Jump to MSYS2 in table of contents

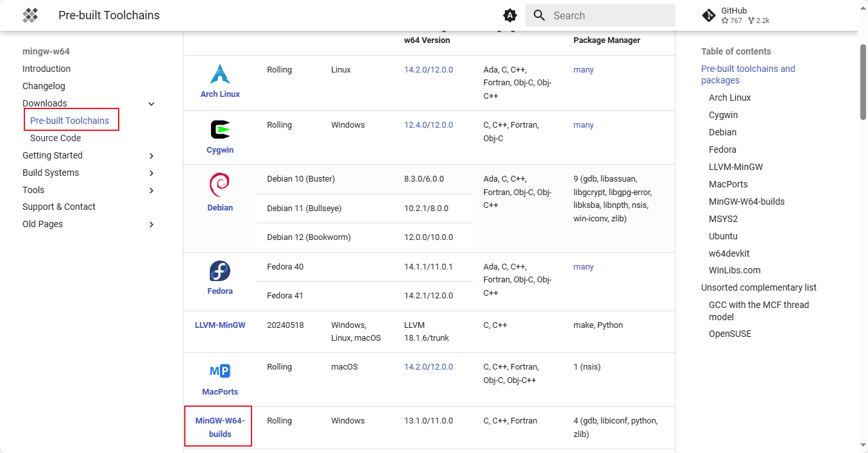point(722,219)
